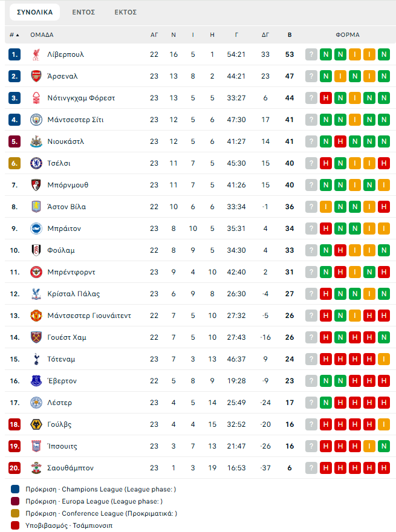This screenshot has height=532, width=396.
Task: Click the Manchester United crest icon
Action: [x=36, y=316]
